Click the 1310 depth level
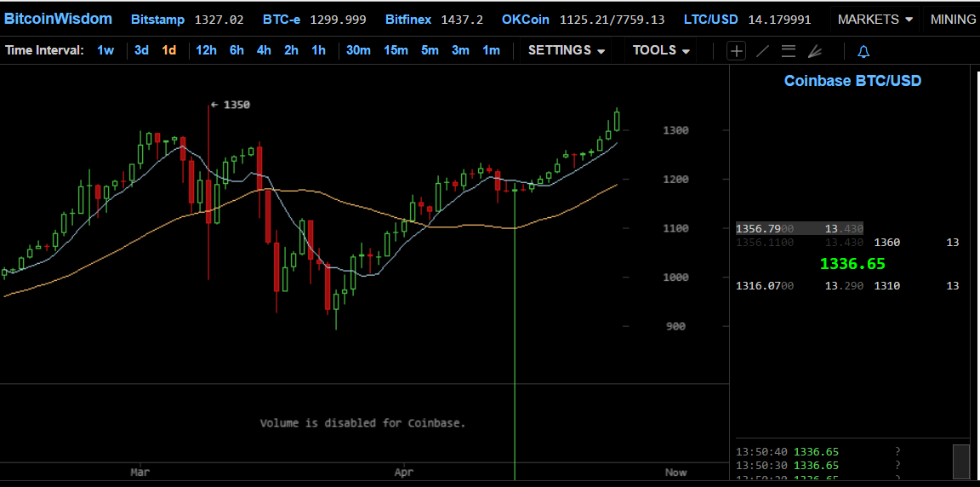This screenshot has height=487, width=980. pyautogui.click(x=887, y=286)
